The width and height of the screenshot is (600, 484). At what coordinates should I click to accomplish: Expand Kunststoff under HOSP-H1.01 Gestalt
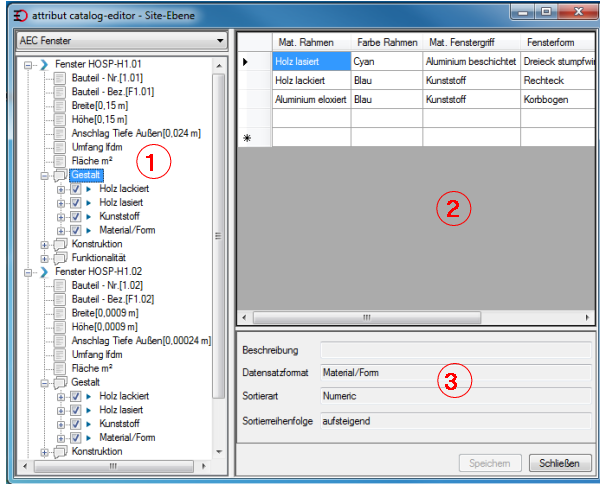click(61, 217)
